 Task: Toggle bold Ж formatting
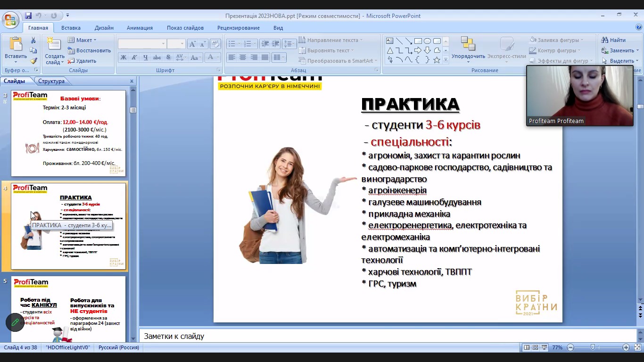point(124,58)
